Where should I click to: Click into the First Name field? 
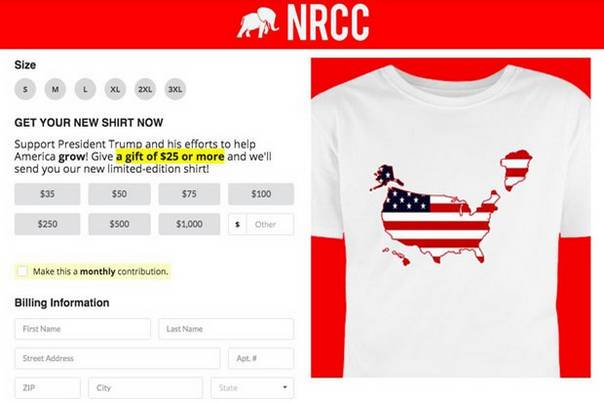(83, 329)
